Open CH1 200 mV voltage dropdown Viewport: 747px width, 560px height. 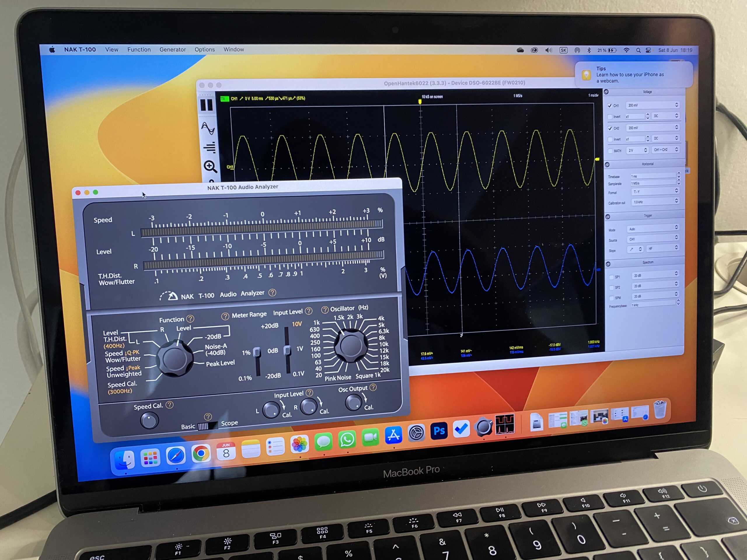[652, 105]
